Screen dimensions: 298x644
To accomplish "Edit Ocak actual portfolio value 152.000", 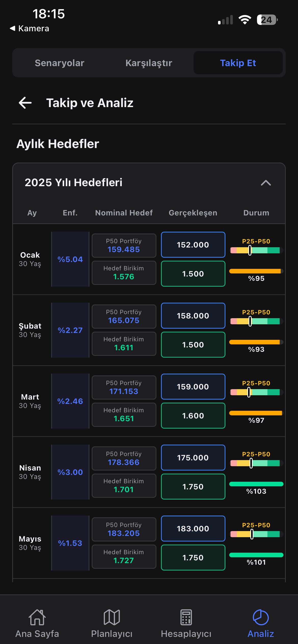I will tap(193, 245).
